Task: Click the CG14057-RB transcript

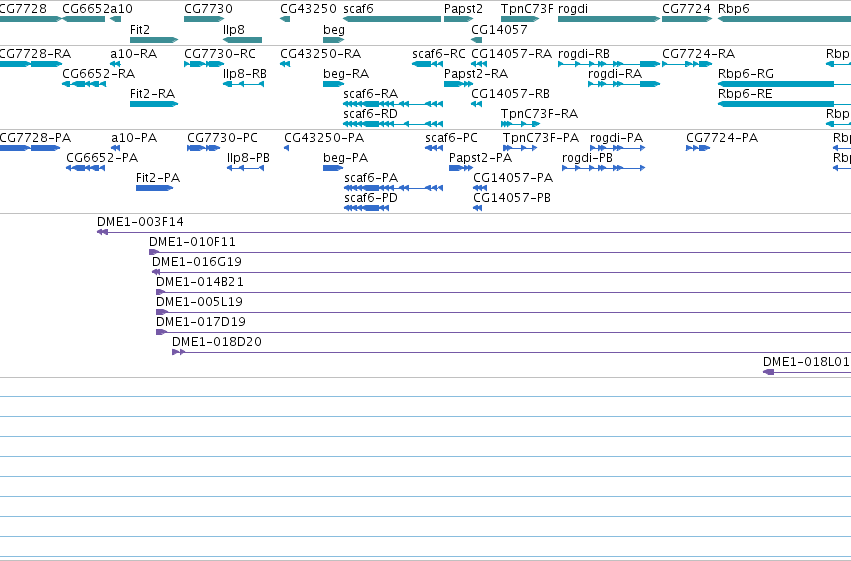Action: point(477,104)
